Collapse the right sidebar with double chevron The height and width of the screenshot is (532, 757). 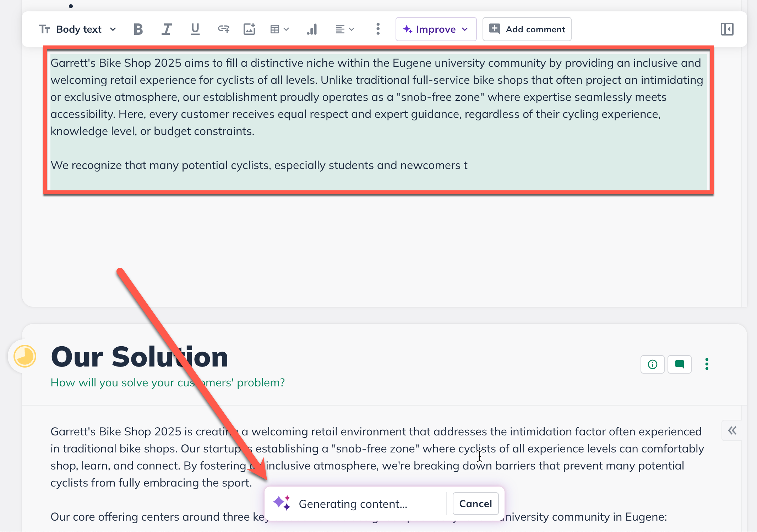[x=732, y=431]
